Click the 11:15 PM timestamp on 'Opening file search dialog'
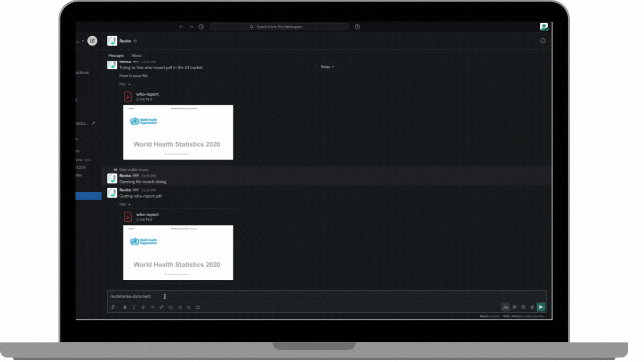 point(148,176)
